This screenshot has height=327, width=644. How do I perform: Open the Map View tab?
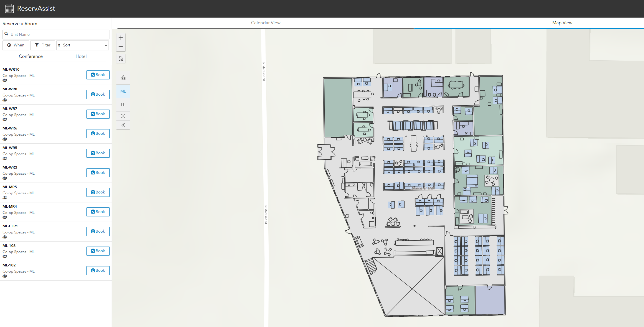(562, 23)
